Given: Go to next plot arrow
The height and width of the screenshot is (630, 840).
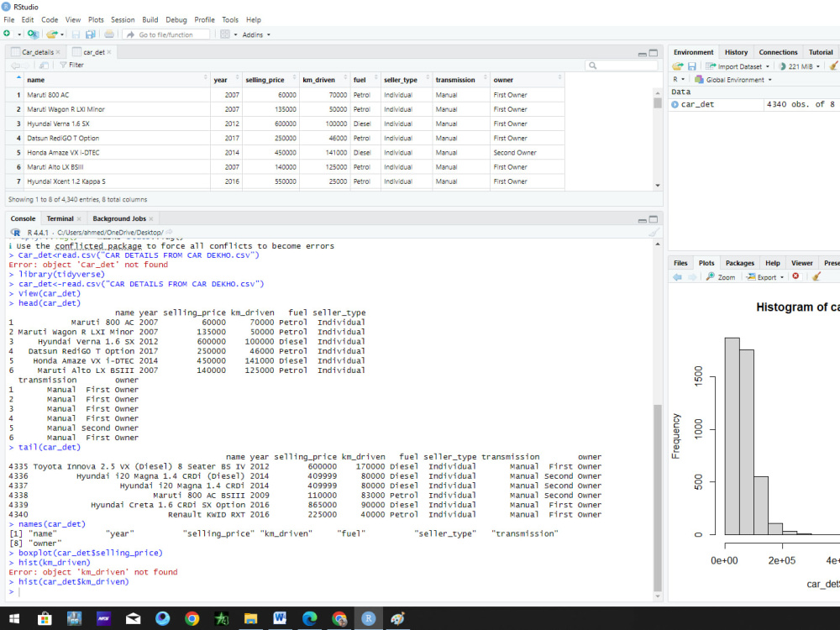Looking at the screenshot, I should pyautogui.click(x=692, y=277).
